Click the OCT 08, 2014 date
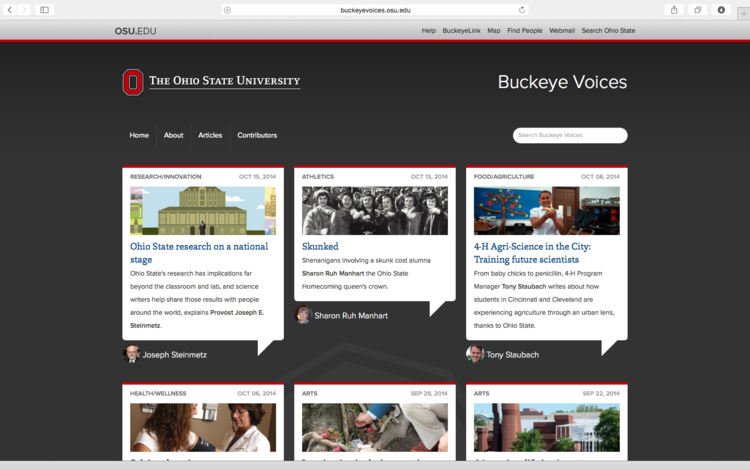Screen dimensions: 750x469 [x=600, y=176]
